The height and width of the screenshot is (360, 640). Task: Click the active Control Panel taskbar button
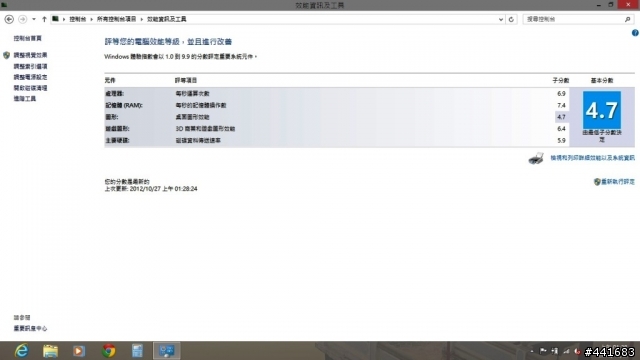click(x=167, y=351)
